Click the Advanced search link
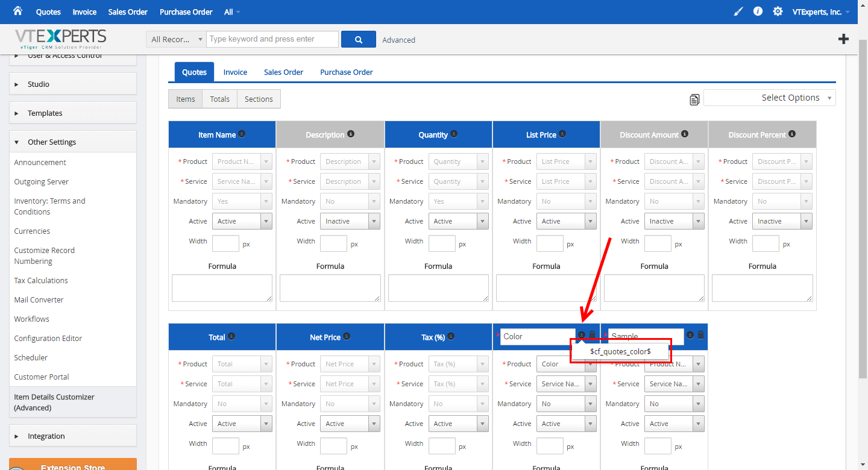The image size is (868, 470). [x=398, y=40]
